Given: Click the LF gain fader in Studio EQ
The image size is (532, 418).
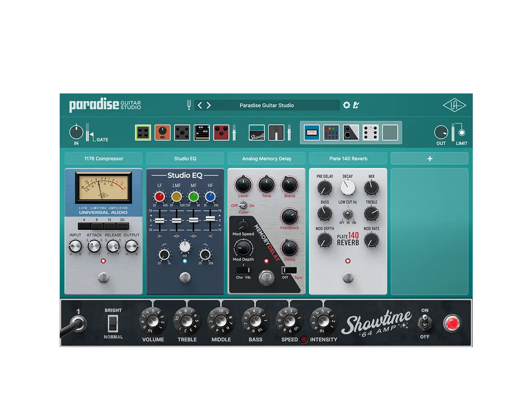Looking at the screenshot, I should click(159, 221).
